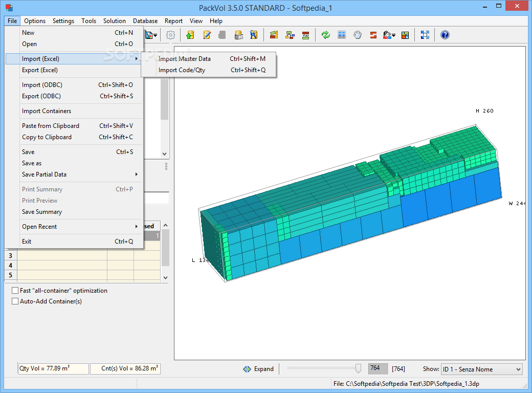This screenshot has width=532, height=393.
Task: Click the 764 box count input field
Action: 378,368
